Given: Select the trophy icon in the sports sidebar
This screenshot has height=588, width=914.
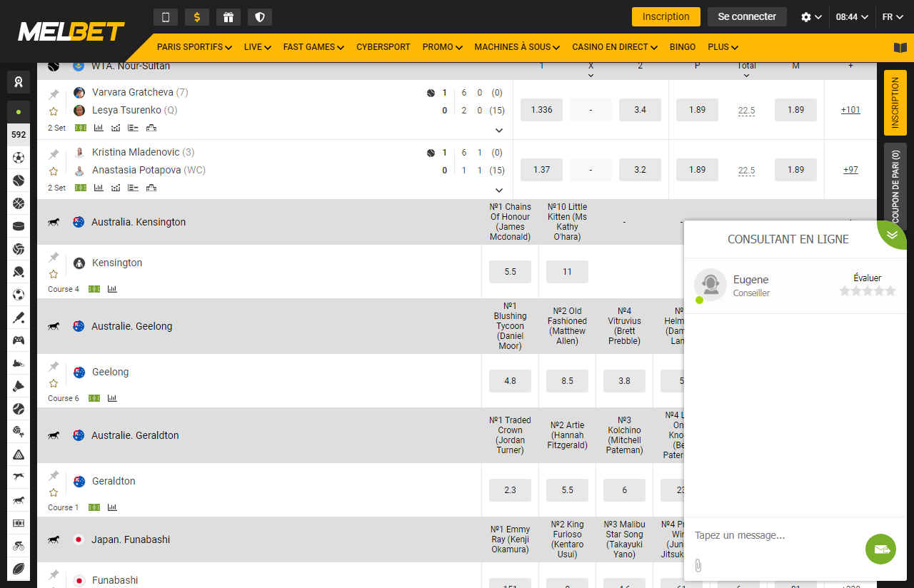Looking at the screenshot, I should [19, 82].
